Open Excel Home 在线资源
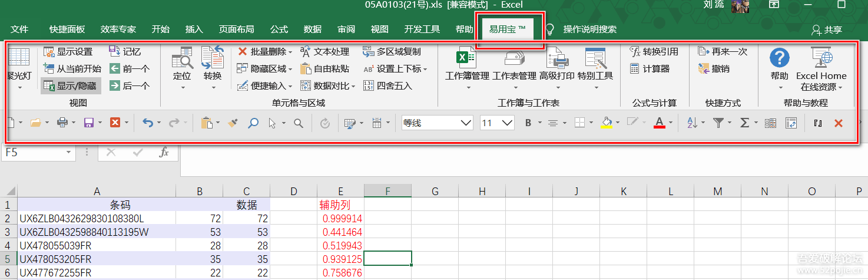Viewport: 868px width, 280px height. pyautogui.click(x=821, y=70)
